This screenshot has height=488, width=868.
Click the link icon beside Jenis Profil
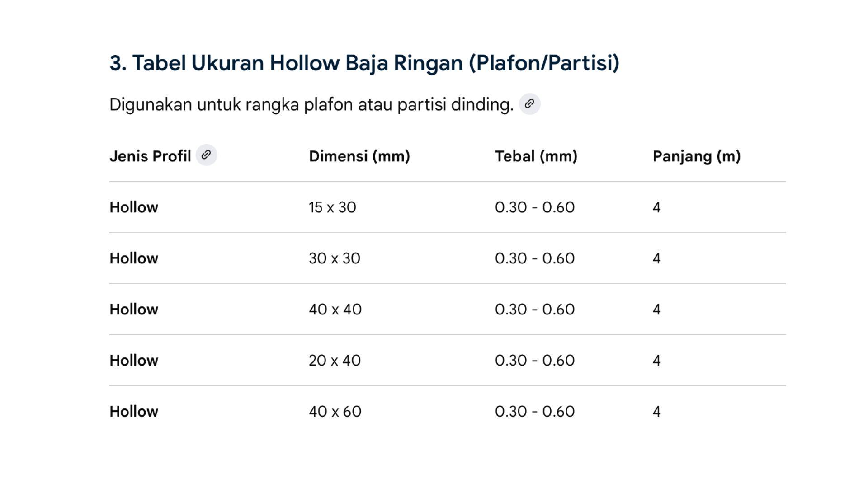tap(206, 155)
